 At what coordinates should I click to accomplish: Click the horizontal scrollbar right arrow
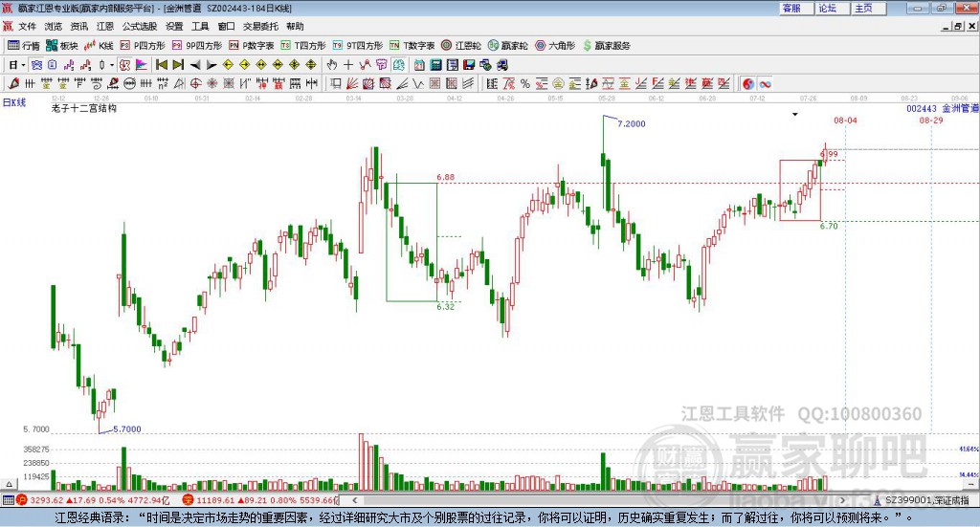click(x=842, y=500)
